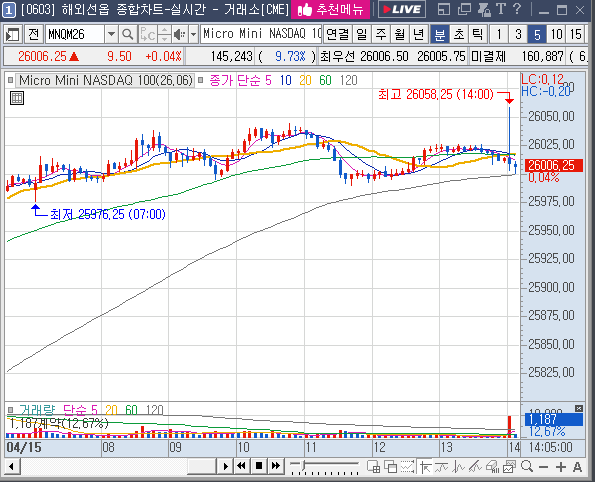This screenshot has height=482, width=595.
Task: Select the 분 minute period
Action: [x=440, y=35]
